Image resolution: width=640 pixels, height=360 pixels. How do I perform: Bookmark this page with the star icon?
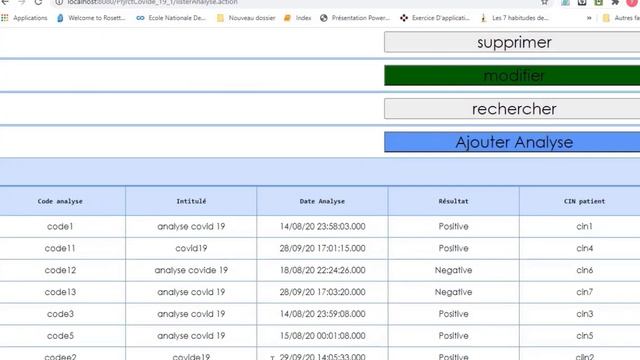coord(544,2)
